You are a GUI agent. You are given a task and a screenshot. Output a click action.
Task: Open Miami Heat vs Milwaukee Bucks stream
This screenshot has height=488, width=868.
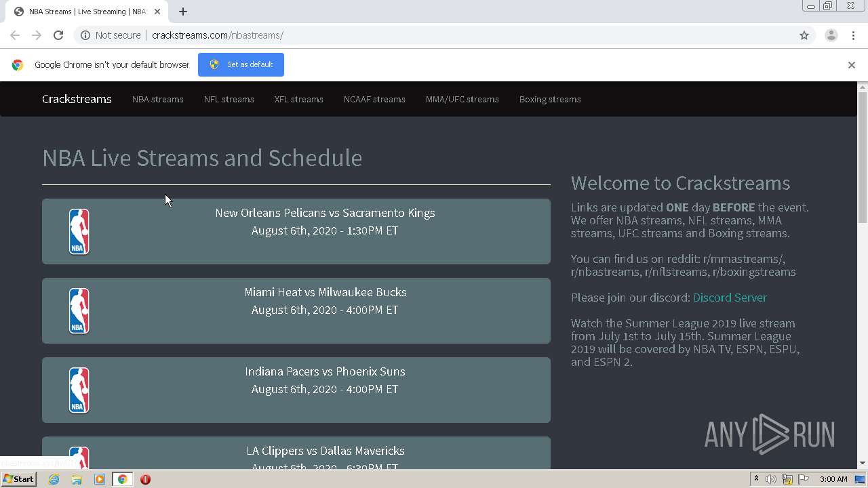(x=296, y=310)
